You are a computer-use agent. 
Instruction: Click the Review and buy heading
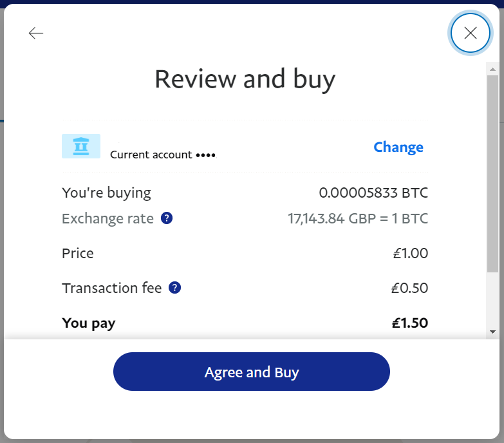tap(245, 79)
